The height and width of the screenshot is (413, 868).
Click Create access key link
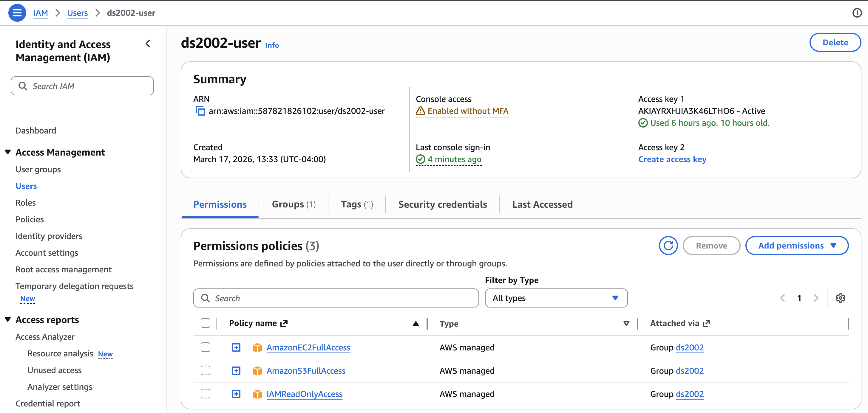(x=672, y=159)
